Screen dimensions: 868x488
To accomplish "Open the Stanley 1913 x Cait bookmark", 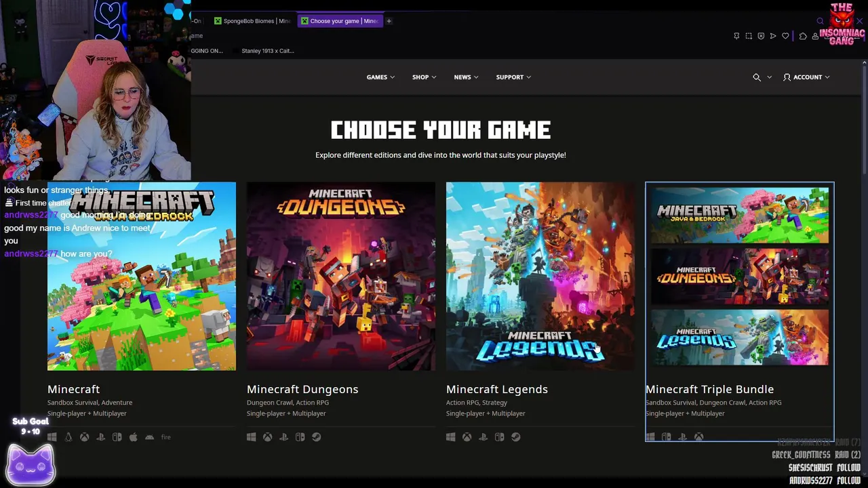I will coord(263,51).
